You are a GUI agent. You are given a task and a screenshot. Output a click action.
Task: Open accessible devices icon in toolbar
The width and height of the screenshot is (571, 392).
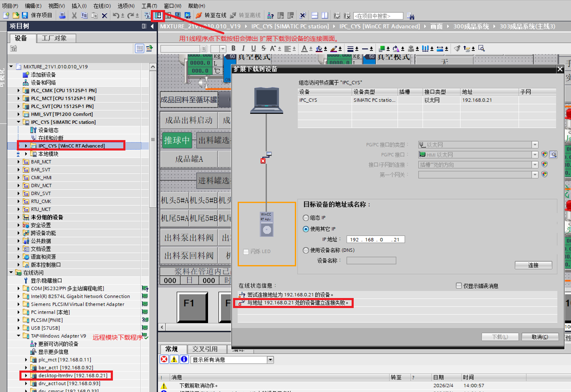click(x=270, y=15)
